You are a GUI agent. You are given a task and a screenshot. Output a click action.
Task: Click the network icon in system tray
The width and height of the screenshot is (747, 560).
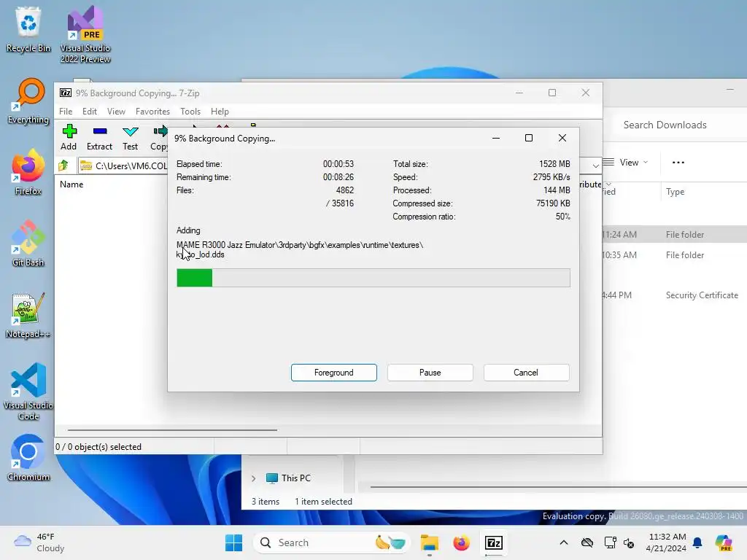click(610, 542)
